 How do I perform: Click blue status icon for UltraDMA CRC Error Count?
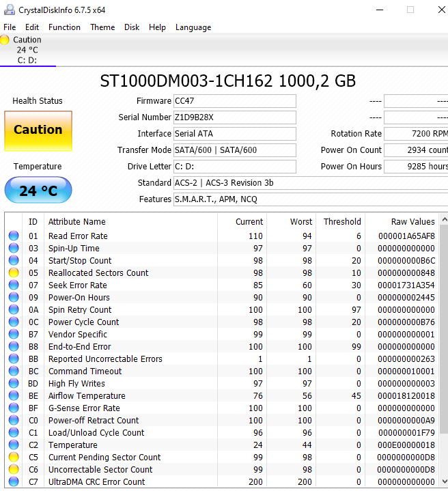(x=14, y=481)
